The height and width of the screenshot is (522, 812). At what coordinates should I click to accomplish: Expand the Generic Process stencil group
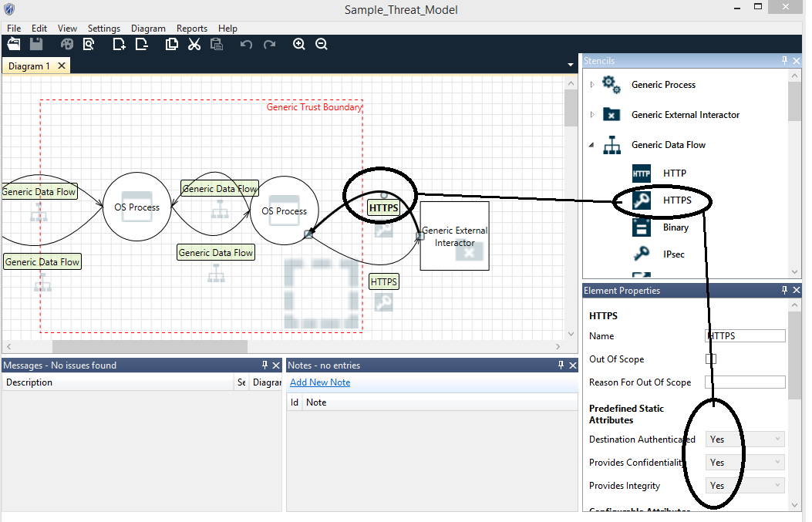point(592,84)
